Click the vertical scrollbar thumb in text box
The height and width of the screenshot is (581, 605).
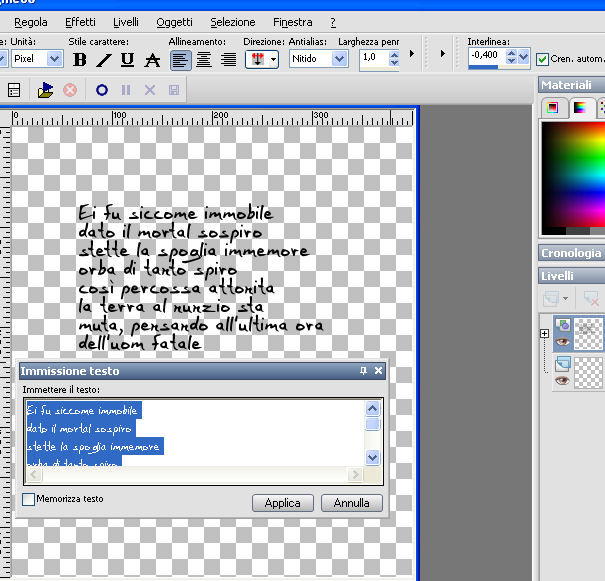coord(372,424)
